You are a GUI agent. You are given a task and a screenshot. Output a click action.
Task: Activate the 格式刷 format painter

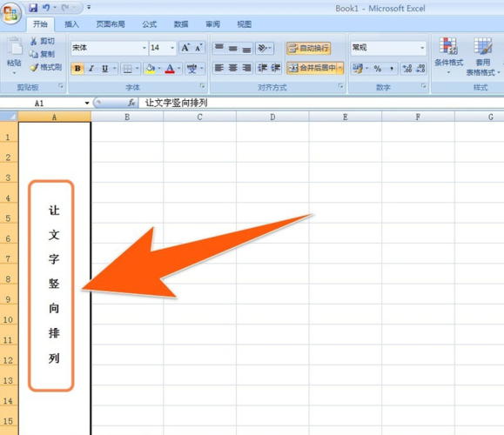(45, 67)
